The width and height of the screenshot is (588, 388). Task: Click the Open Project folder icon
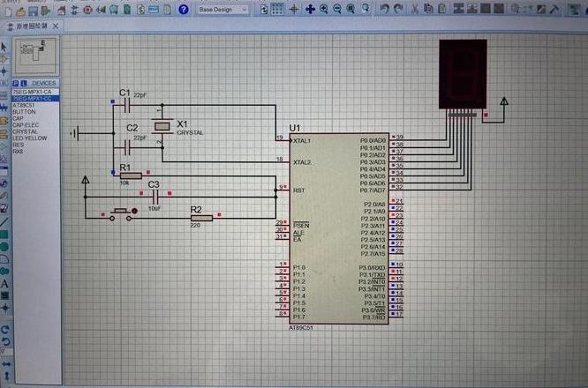(x=20, y=11)
